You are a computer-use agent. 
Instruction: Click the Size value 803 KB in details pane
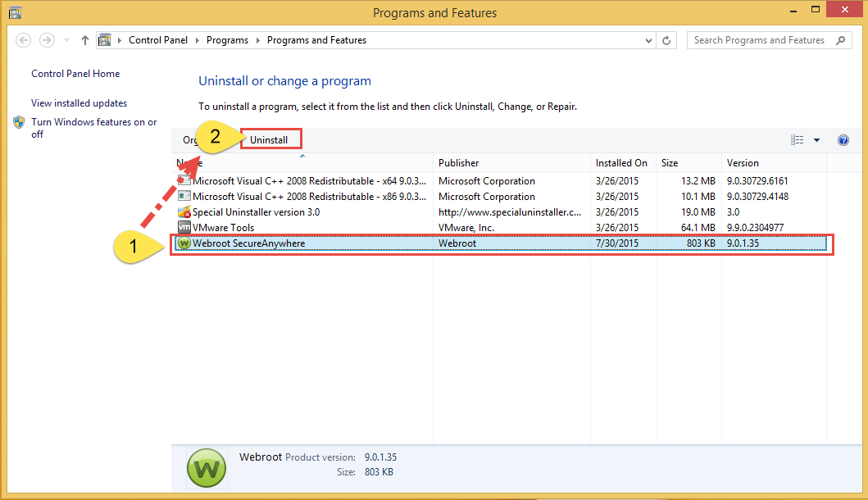click(379, 472)
